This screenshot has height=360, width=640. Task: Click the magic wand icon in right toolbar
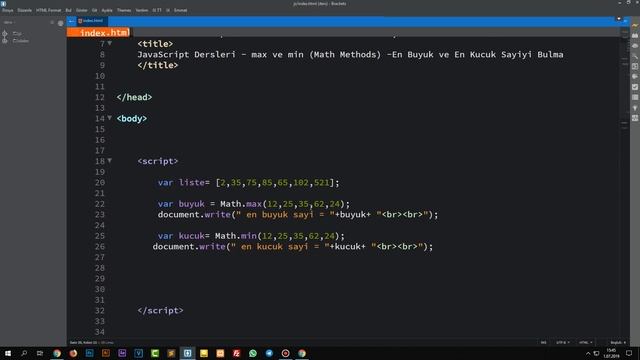pyautogui.click(x=635, y=56)
